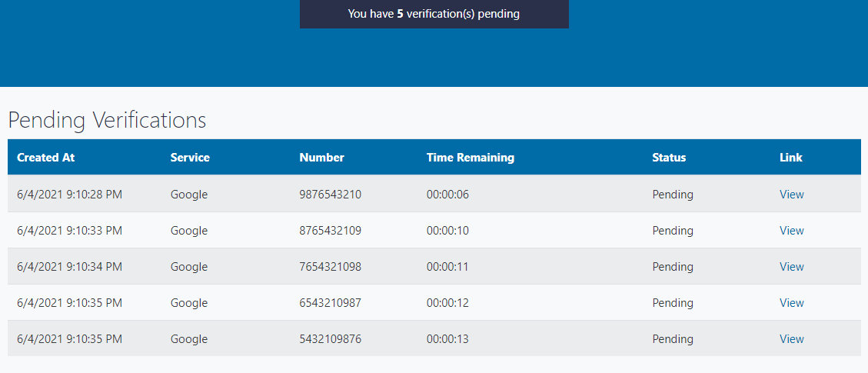Click the Created At column header

tap(46, 158)
